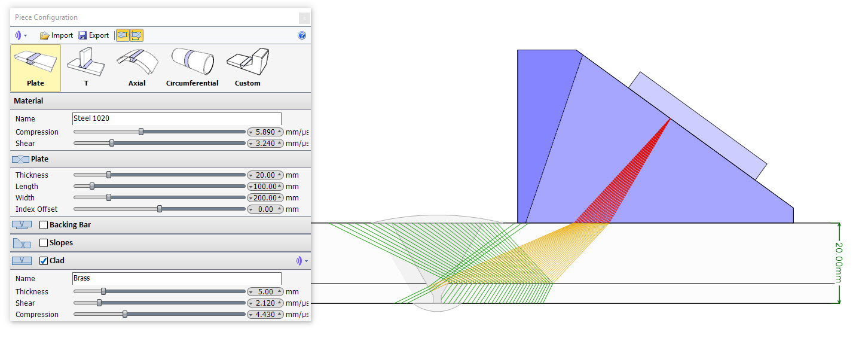Decrease the 0.00 index offset value
The image size is (868, 338).
pos(252,209)
